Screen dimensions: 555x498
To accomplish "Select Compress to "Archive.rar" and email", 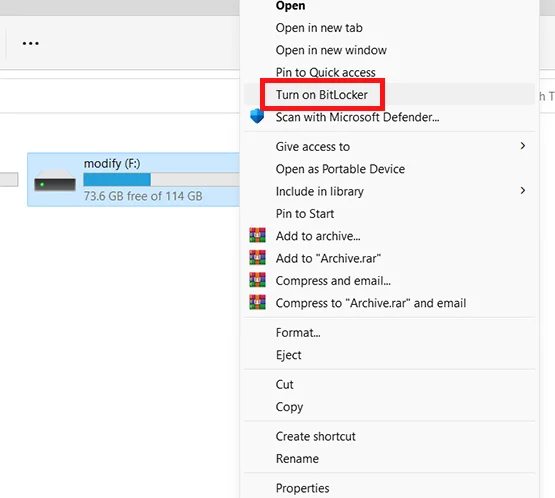I will [371, 303].
